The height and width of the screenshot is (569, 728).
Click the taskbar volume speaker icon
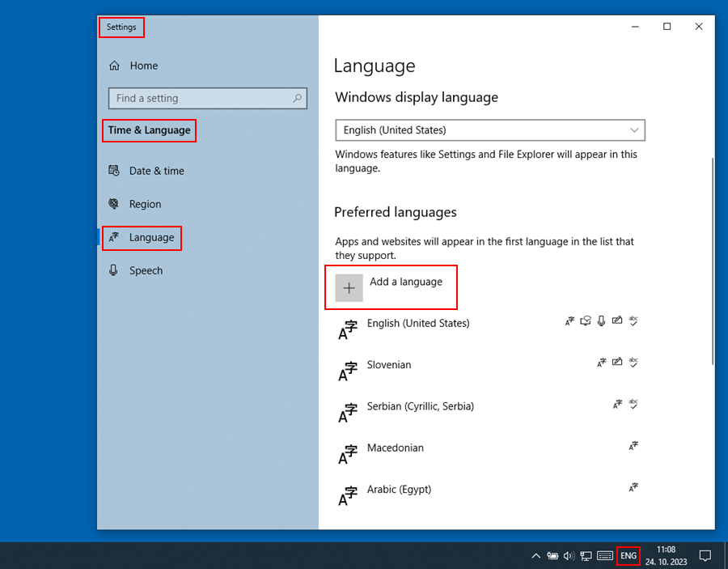tap(569, 555)
